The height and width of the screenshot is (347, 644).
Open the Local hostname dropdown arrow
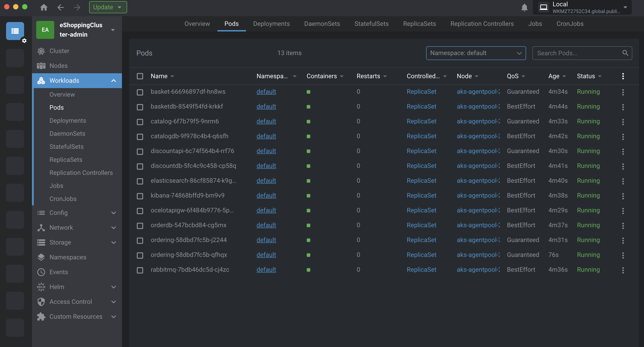(625, 7)
